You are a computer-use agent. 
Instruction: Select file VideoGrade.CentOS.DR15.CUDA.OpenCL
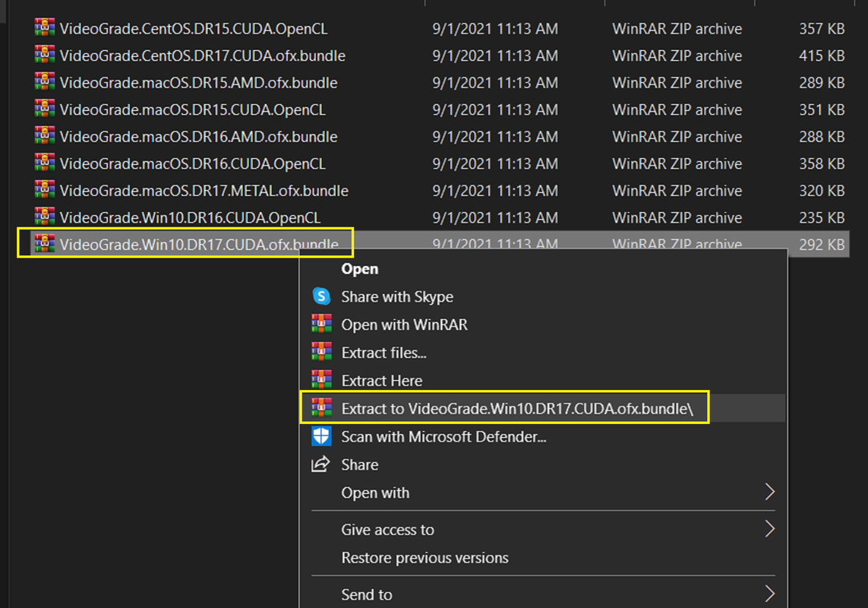[193, 29]
